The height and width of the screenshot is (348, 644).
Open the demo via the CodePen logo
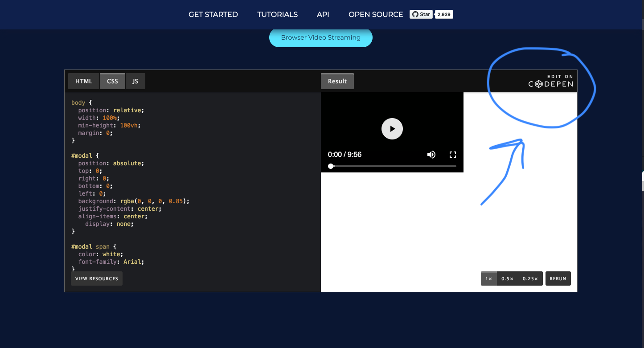coord(550,83)
